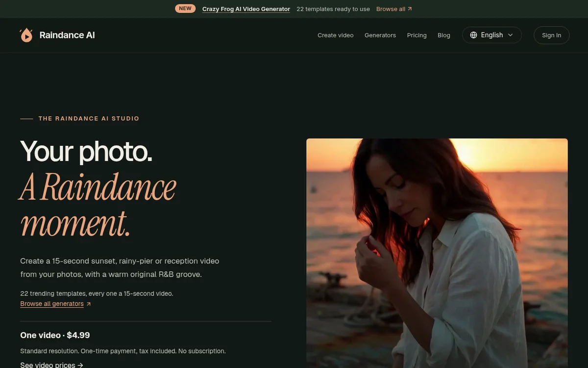The height and width of the screenshot is (368, 588).
Task: Click "THE RAINDANCE AI STUDIO" label
Action: [89, 119]
